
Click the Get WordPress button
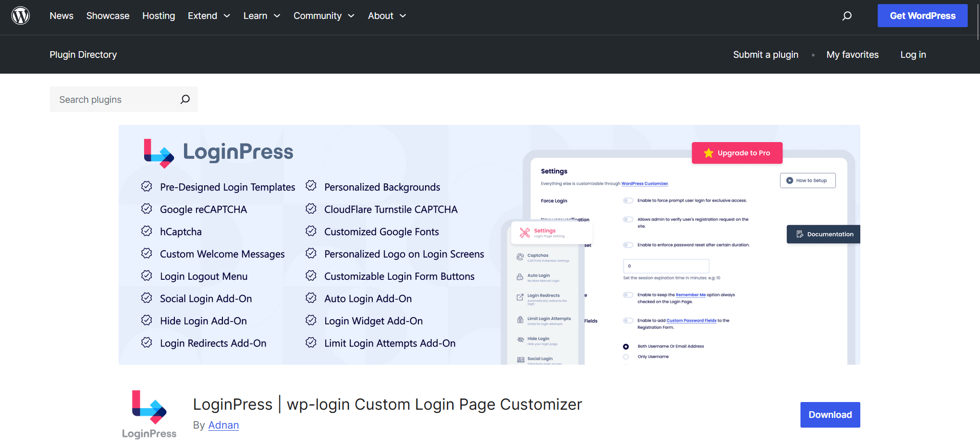click(x=923, y=16)
